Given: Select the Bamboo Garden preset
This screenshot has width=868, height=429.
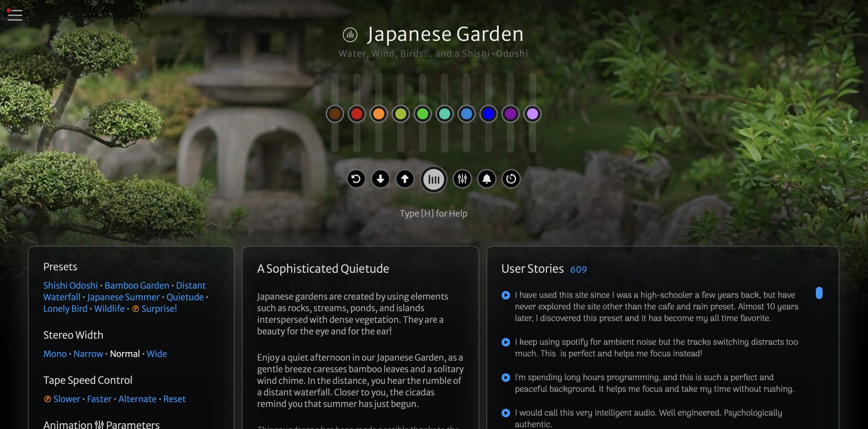Looking at the screenshot, I should (137, 286).
